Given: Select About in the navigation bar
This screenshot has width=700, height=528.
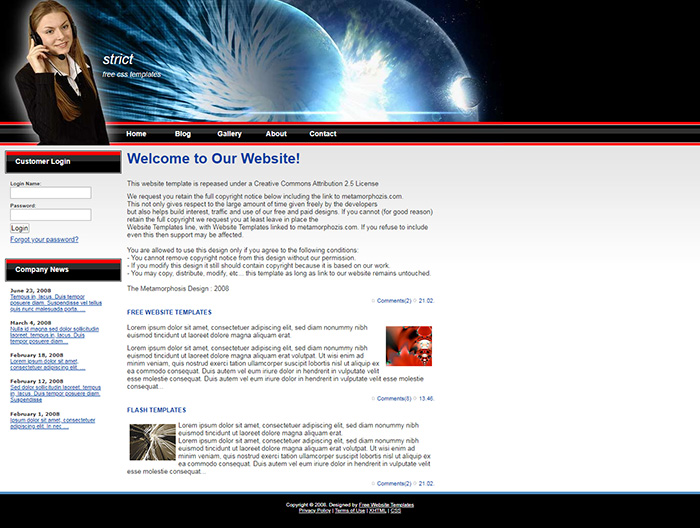Looking at the screenshot, I should coord(276,133).
